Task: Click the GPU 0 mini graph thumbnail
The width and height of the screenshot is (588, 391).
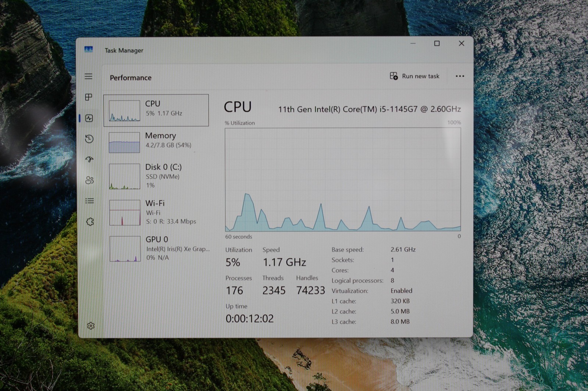Action: click(x=125, y=248)
